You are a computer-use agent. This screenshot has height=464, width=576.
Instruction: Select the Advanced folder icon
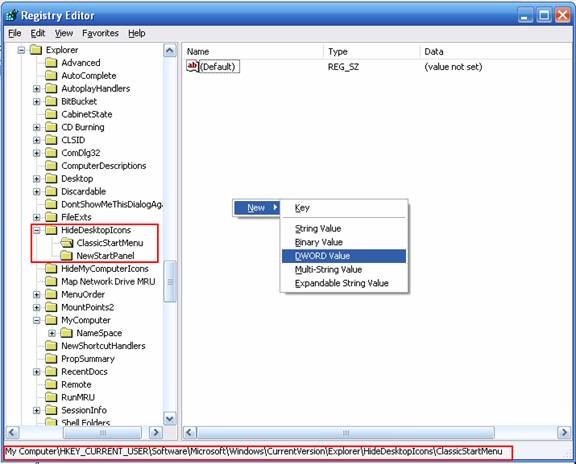coord(51,63)
